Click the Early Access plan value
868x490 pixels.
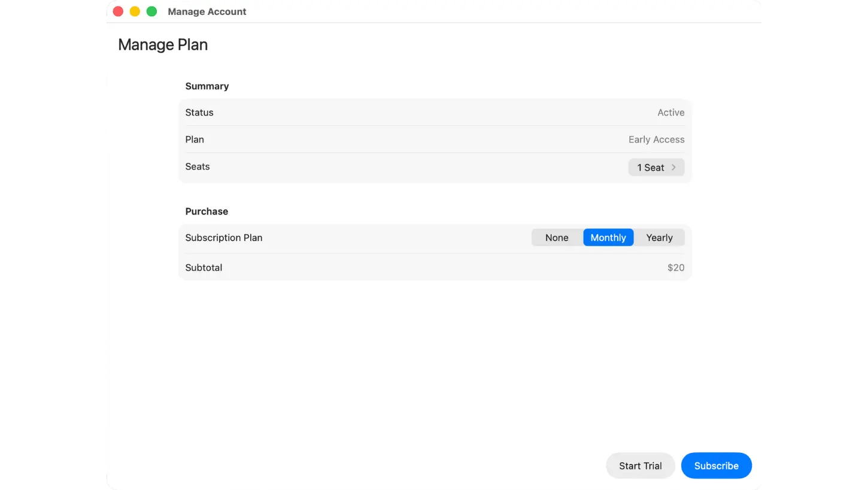click(x=657, y=140)
